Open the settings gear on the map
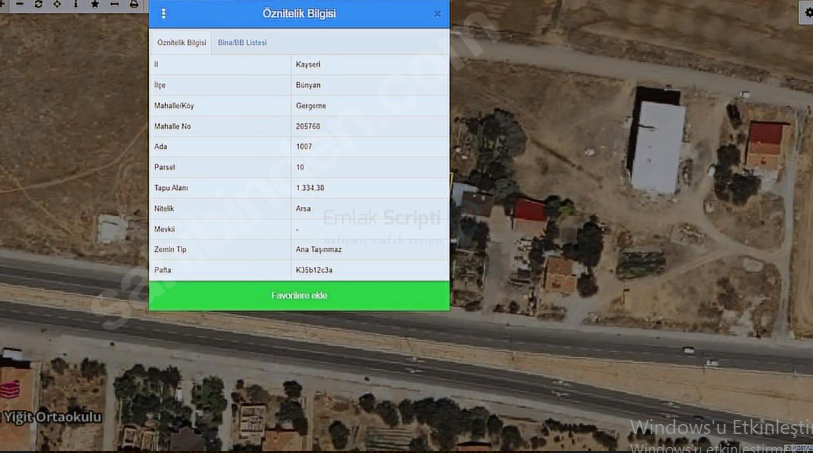813x453 pixels. click(807, 13)
